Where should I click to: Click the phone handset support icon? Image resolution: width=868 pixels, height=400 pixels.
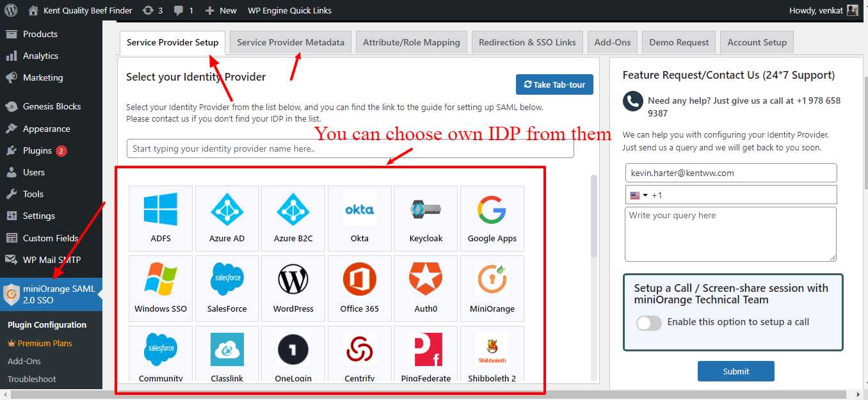pyautogui.click(x=633, y=102)
